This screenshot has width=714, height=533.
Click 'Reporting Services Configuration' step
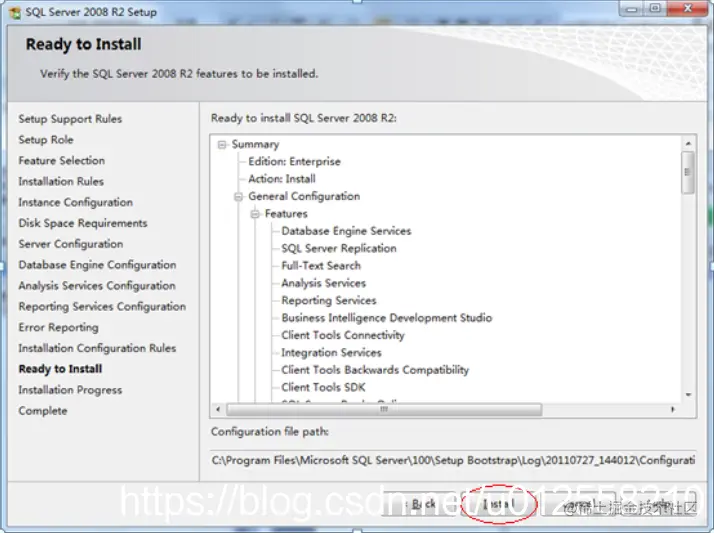(102, 307)
